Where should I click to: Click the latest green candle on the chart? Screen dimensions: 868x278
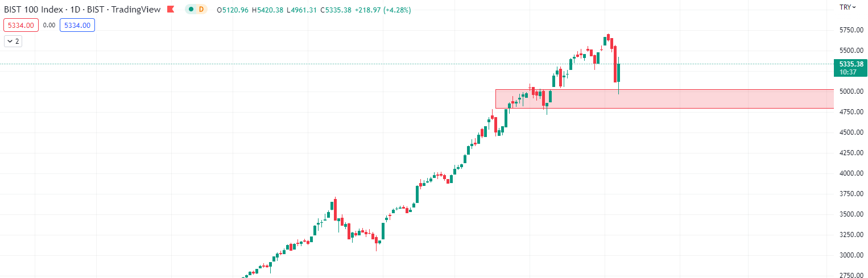tap(618, 73)
